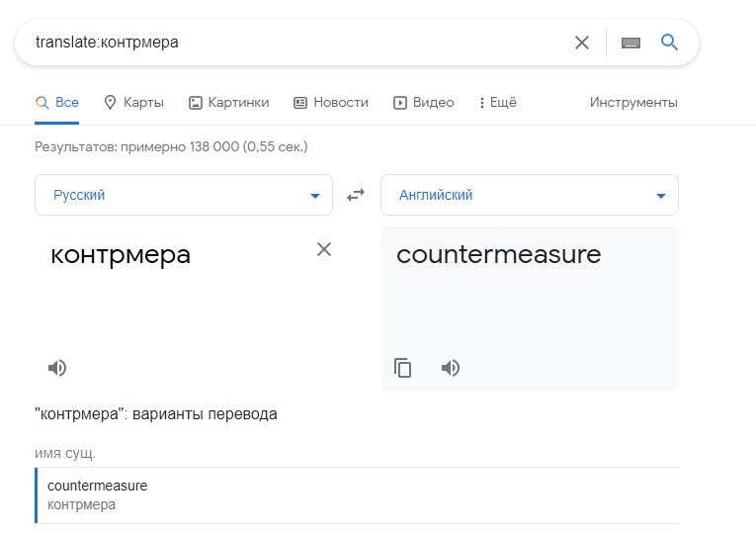Open Инструменты search tools
This screenshot has width=756, height=535.
click(633, 102)
